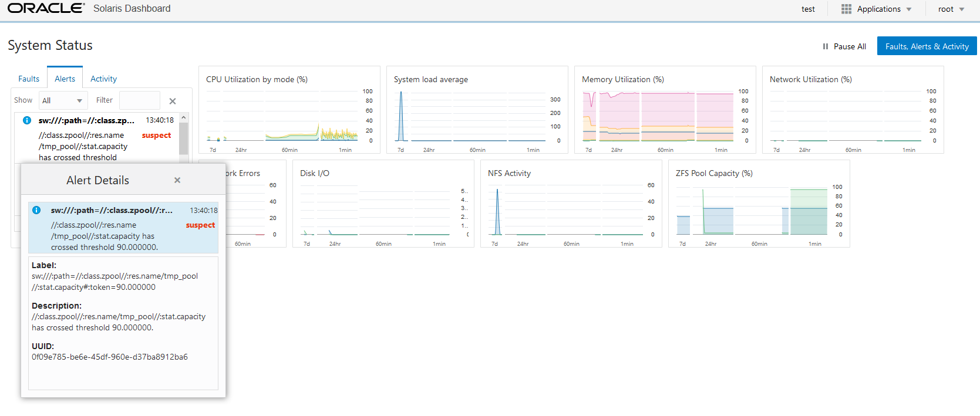Click the test link in the header
The image size is (980, 416).
click(808, 9)
